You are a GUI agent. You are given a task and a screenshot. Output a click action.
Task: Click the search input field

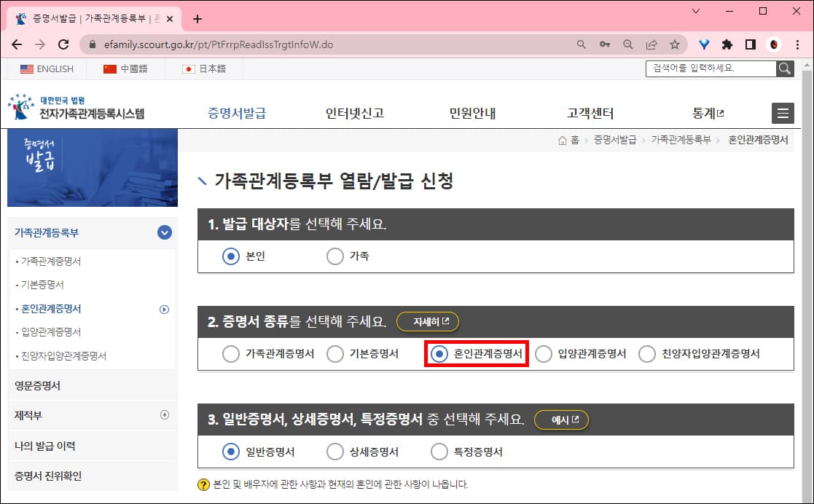click(x=711, y=68)
